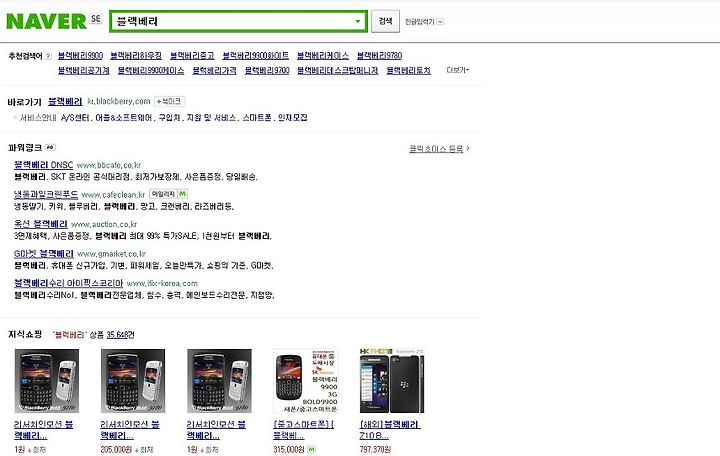Click the AD icon beside 파워링크

51,147
